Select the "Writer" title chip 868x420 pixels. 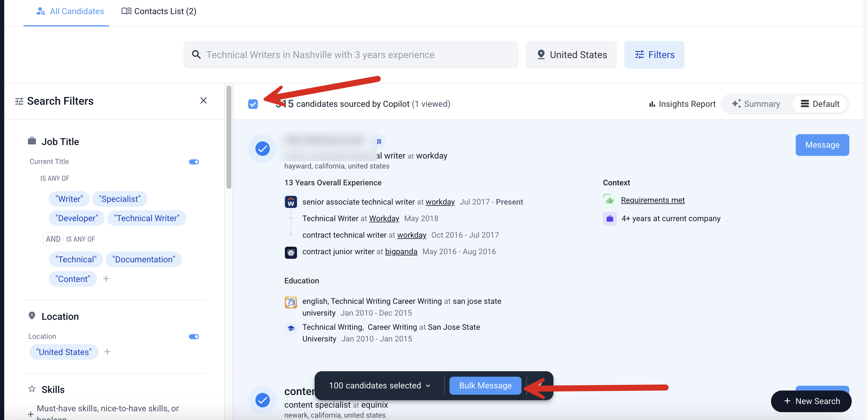pyautogui.click(x=69, y=199)
